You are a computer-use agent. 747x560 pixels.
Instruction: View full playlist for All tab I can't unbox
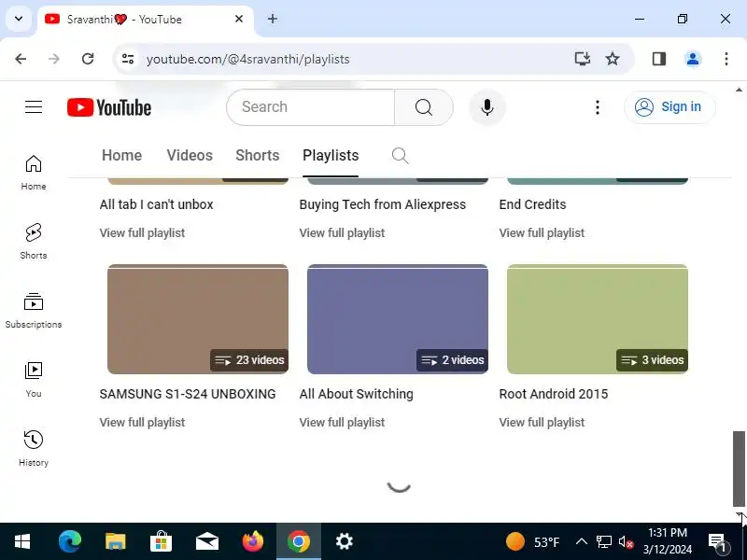(142, 232)
